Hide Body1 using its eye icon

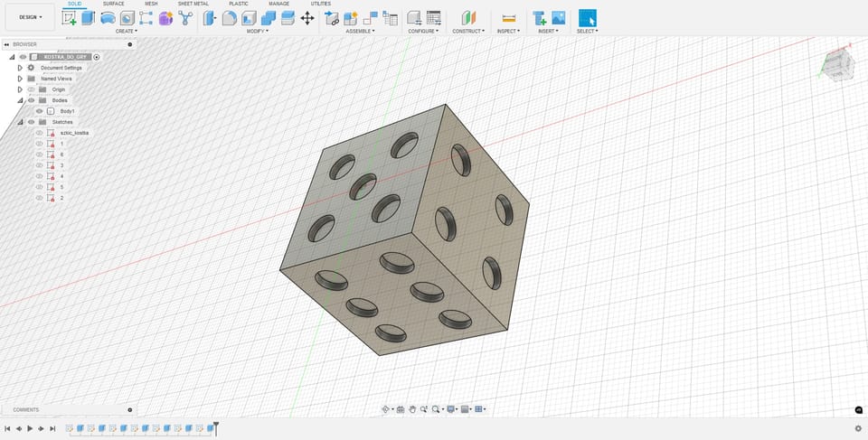39,111
